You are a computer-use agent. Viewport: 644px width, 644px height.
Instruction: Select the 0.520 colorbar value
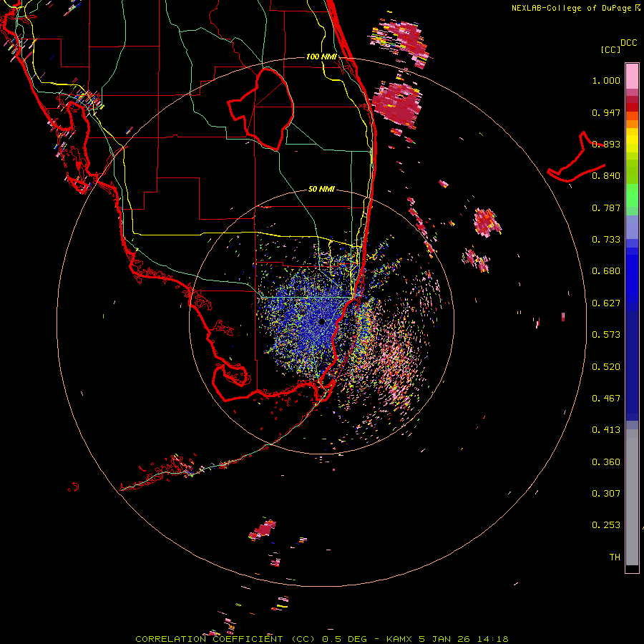coord(606,367)
